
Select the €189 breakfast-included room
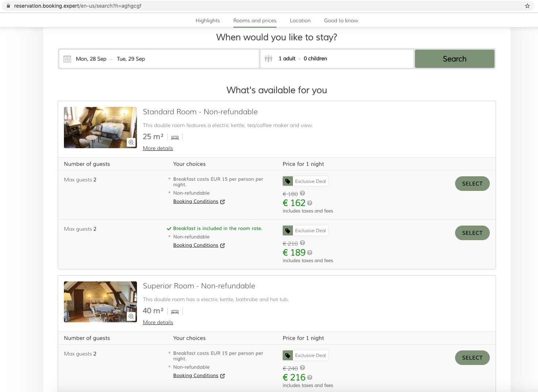coord(472,232)
